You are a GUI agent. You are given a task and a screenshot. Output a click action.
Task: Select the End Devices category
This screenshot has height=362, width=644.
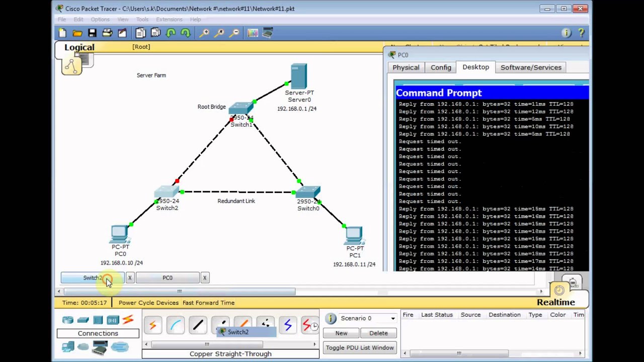point(68,346)
